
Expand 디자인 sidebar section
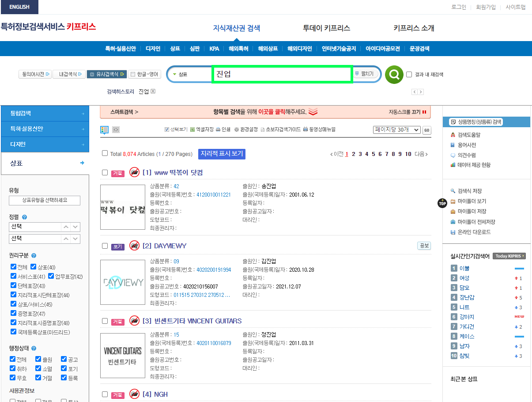coord(45,144)
